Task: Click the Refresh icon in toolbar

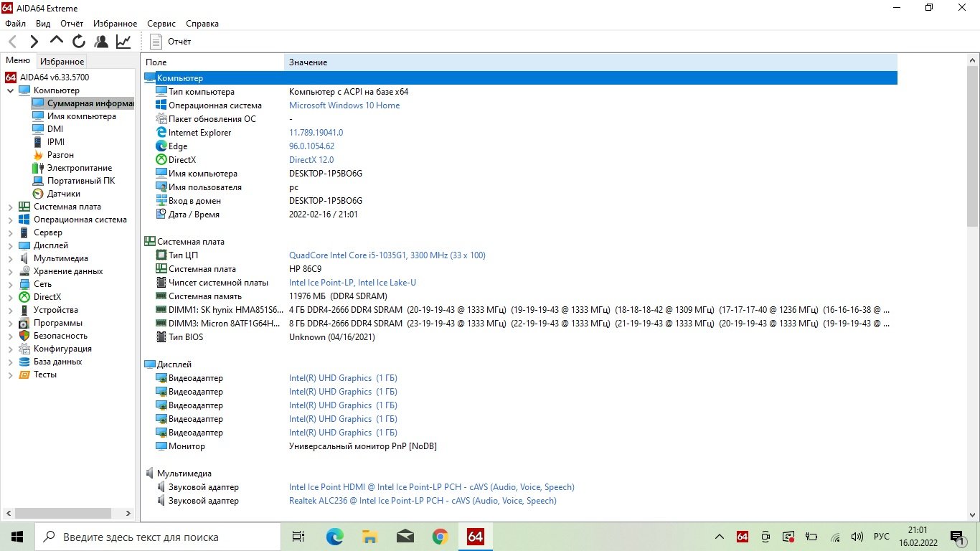Action: tap(79, 42)
